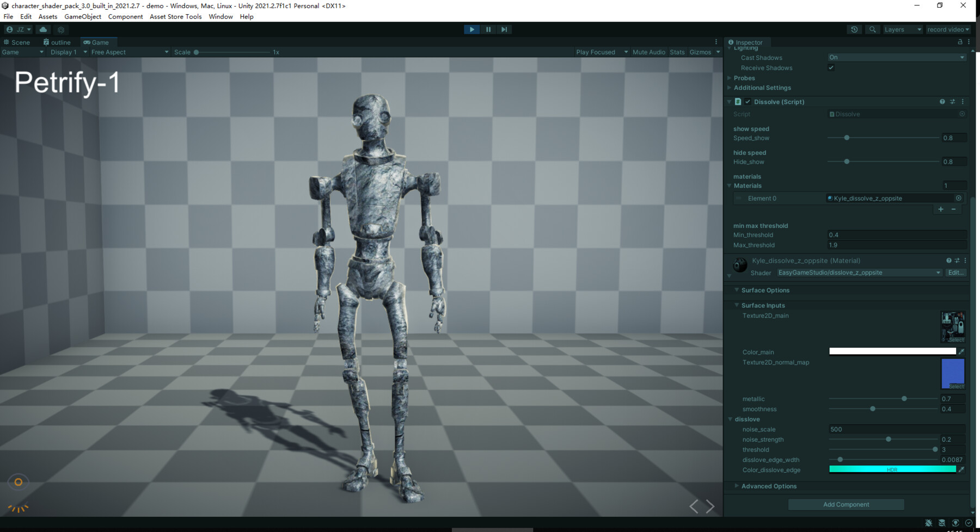Viewport: 980px width, 532px height.
Task: Click the Play button to run the scene
Action: [x=471, y=29]
